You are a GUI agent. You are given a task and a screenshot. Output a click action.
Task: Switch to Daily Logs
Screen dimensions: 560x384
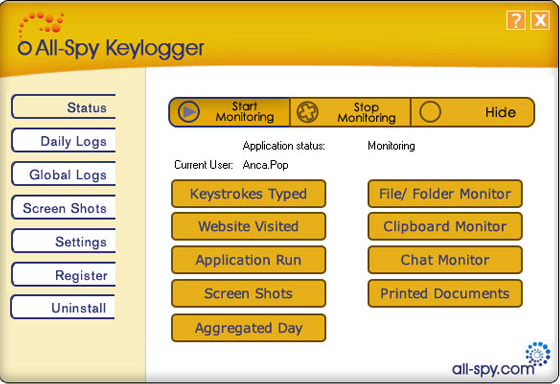(x=64, y=140)
